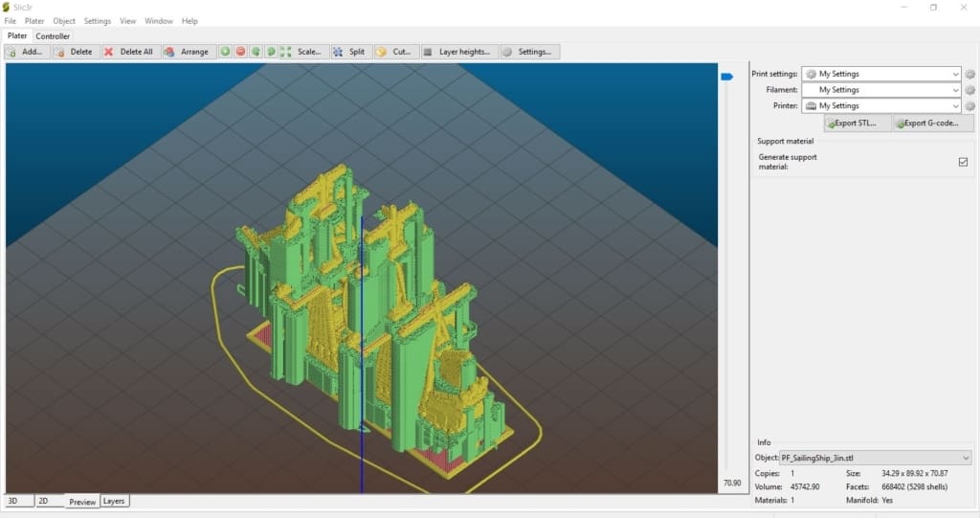This screenshot has height=518, width=980.
Task: Click the Add… toolbar button
Action: [27, 52]
